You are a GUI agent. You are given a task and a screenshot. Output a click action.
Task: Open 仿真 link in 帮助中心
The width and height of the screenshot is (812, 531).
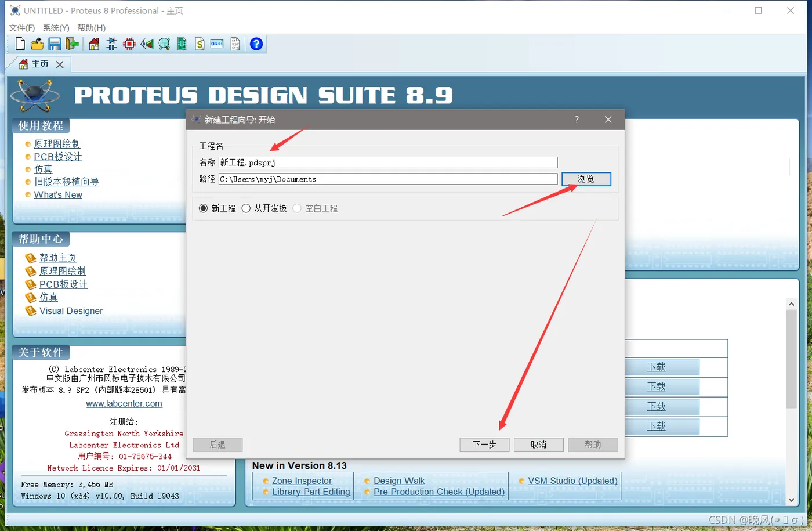point(48,297)
